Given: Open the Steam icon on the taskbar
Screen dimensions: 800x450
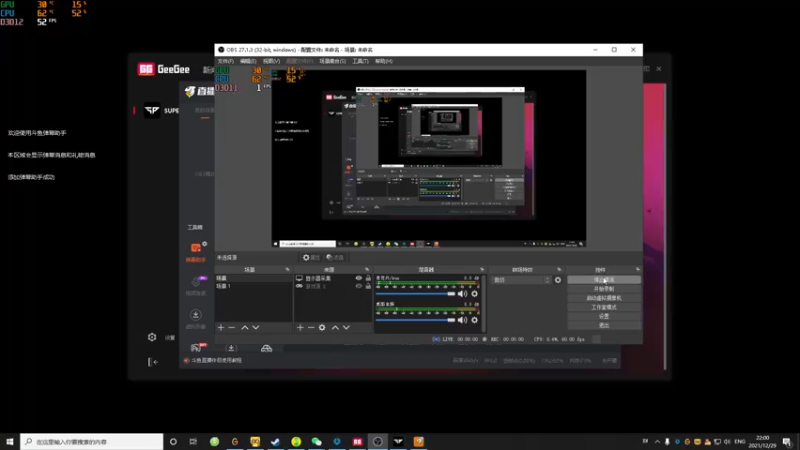Looking at the screenshot, I should pyautogui.click(x=276, y=442).
